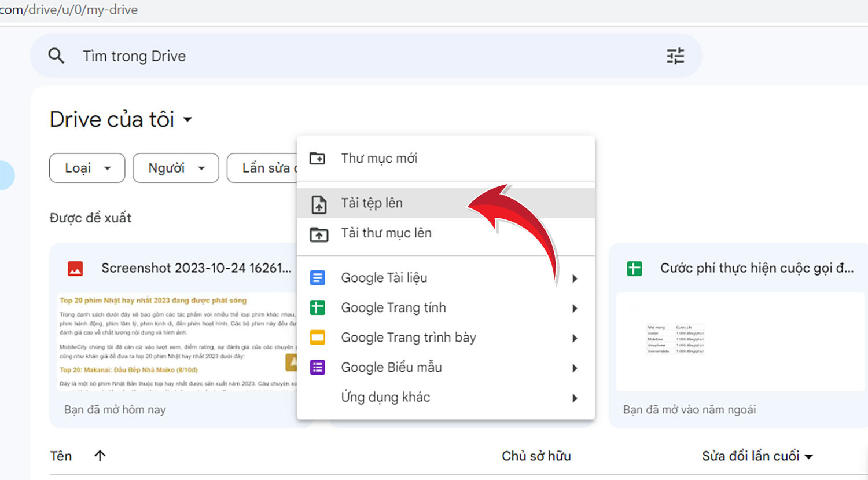Viewport: 868px width, 480px height.
Task: Expand Google Trang trình bày submenu arrow
Action: tap(575, 338)
